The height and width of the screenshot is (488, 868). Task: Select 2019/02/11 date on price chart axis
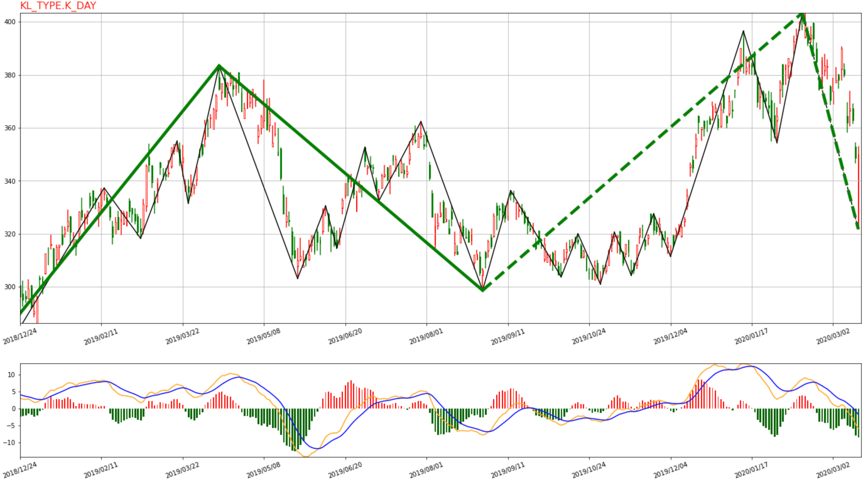pos(101,337)
